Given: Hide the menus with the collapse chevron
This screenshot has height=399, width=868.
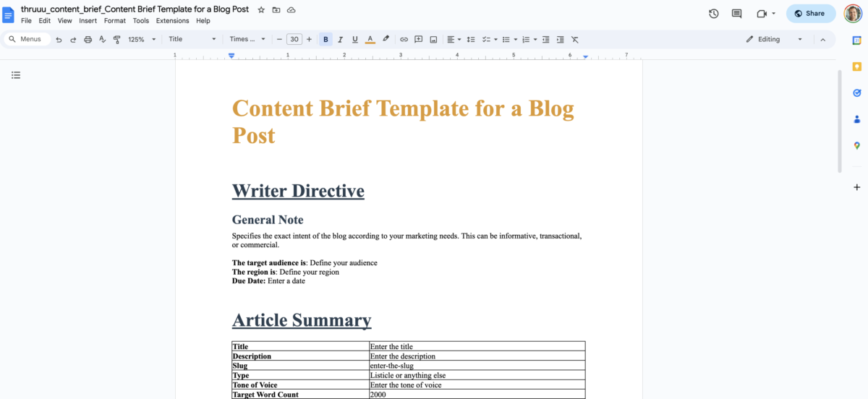Looking at the screenshot, I should (x=822, y=39).
